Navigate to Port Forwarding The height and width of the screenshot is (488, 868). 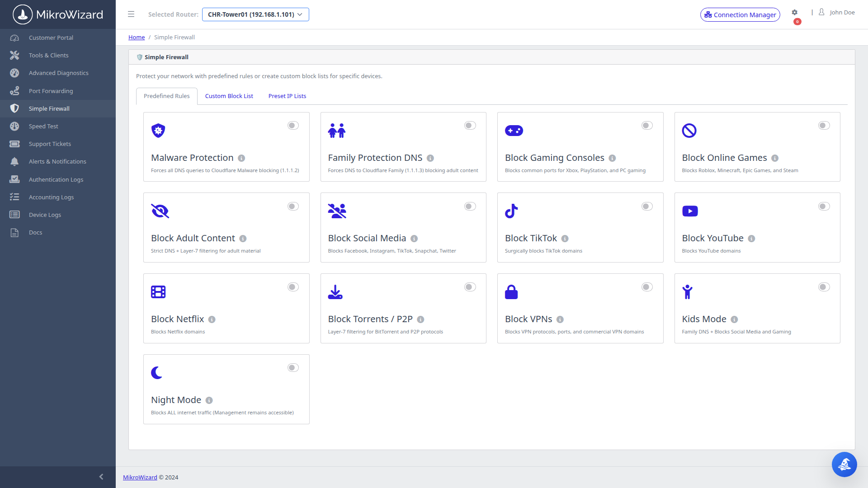click(58, 91)
